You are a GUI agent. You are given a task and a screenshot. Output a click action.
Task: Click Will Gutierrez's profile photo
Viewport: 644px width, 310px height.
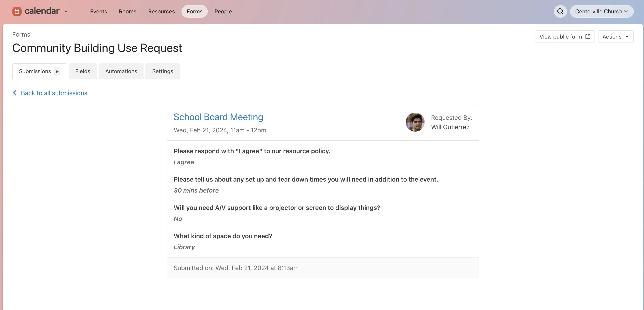tap(415, 122)
